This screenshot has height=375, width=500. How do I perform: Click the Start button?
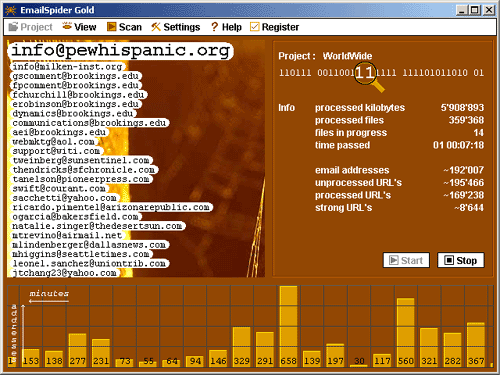click(x=406, y=260)
